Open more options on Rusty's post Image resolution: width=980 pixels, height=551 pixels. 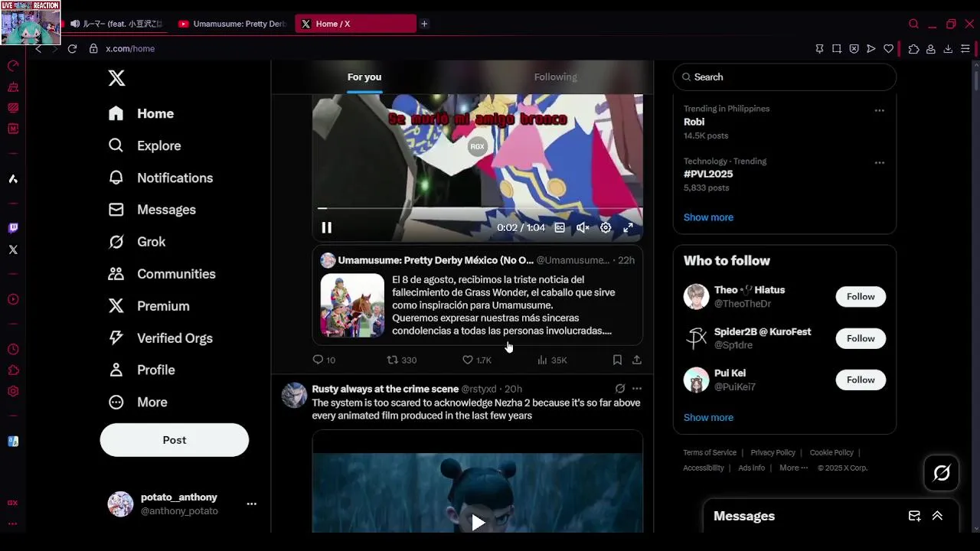coord(637,389)
